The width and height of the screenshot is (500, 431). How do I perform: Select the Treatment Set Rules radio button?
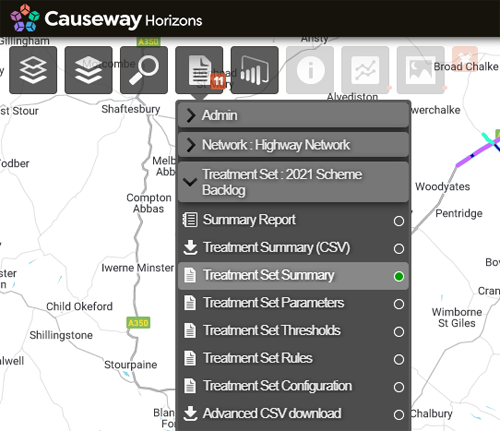coord(399,359)
